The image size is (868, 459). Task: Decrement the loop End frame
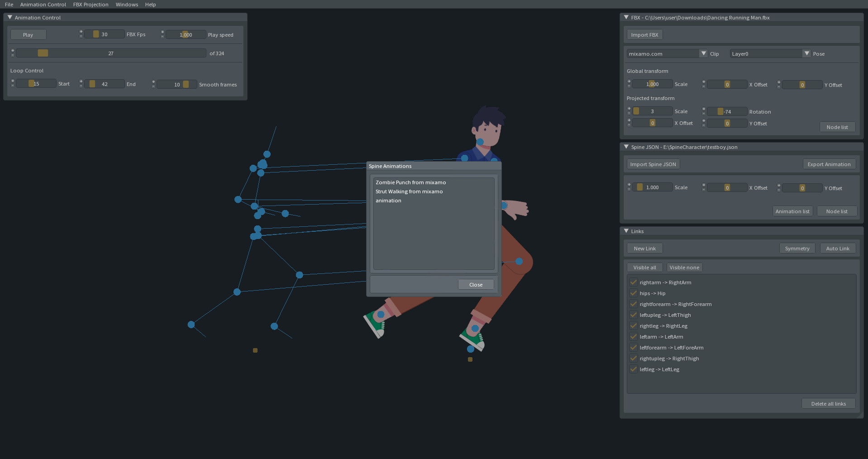coord(81,86)
